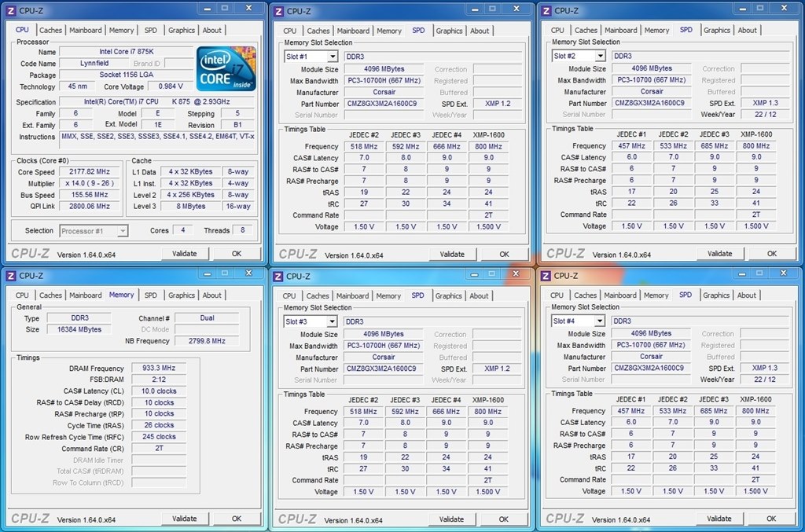Viewport: 805px width, 532px height.
Task: Click the FSB:DRAM value '2:12'
Action: click(159, 380)
